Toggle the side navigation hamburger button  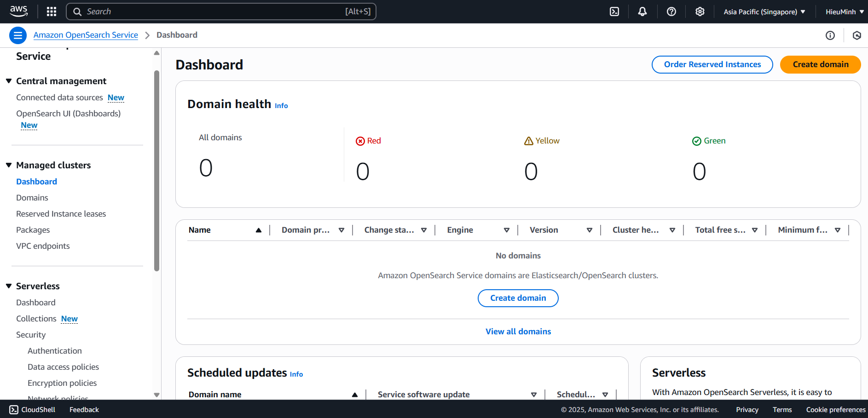point(18,35)
